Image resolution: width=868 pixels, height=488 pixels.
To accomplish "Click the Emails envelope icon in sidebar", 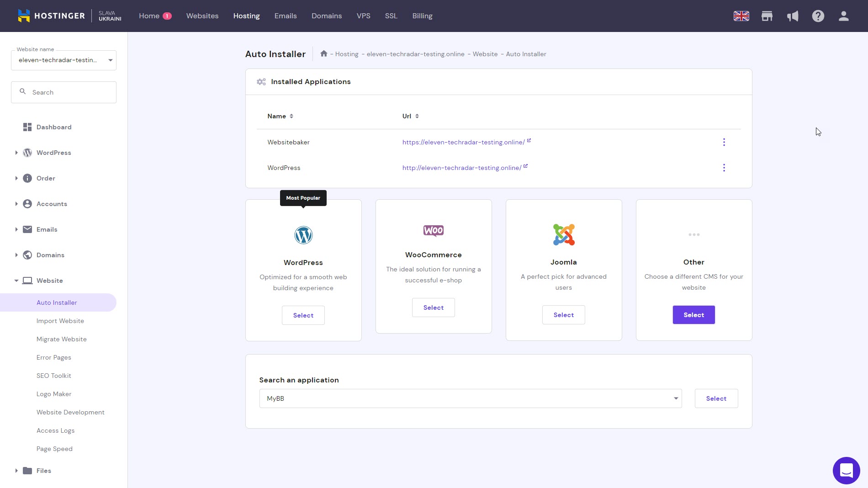I will [27, 229].
